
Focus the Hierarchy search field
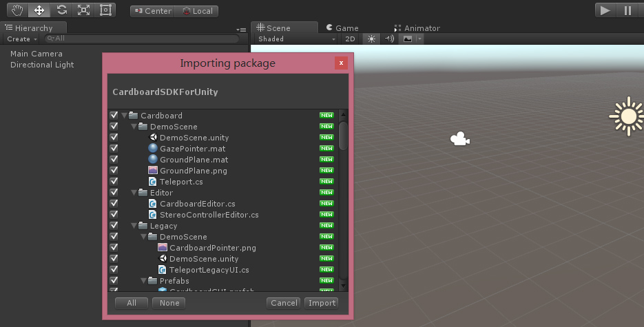[x=142, y=39]
